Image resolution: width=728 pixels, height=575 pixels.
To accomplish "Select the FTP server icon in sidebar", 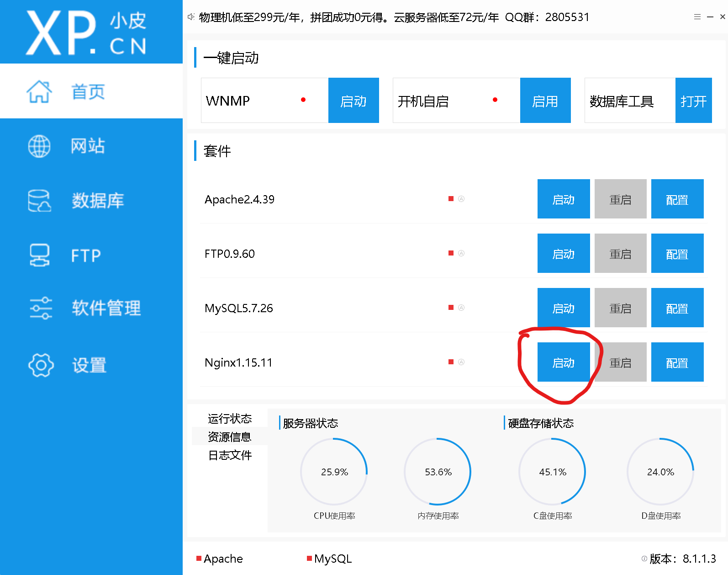I will [x=40, y=255].
